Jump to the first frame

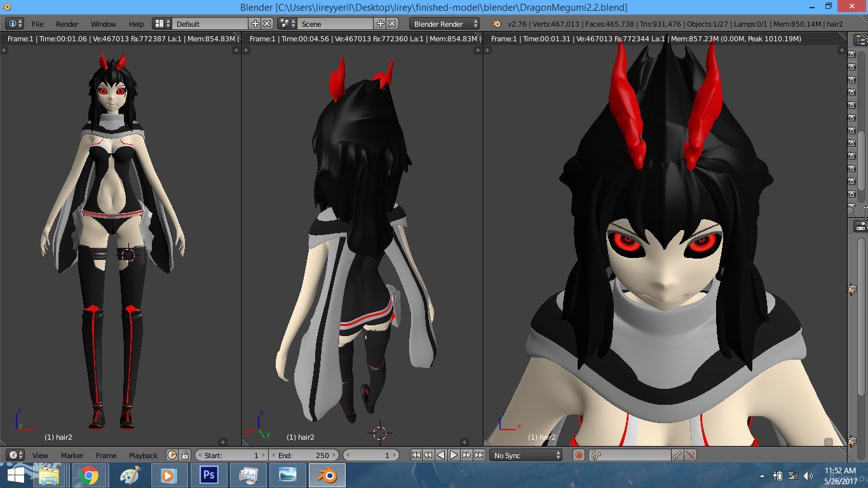[x=416, y=455]
